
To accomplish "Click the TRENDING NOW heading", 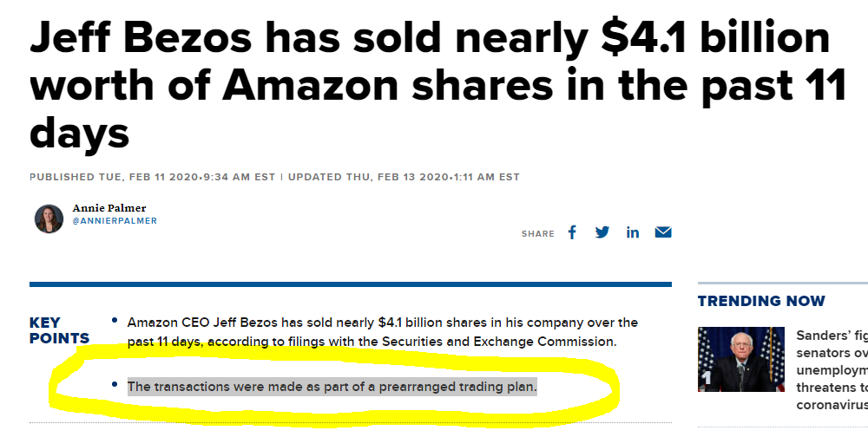I will click(761, 301).
